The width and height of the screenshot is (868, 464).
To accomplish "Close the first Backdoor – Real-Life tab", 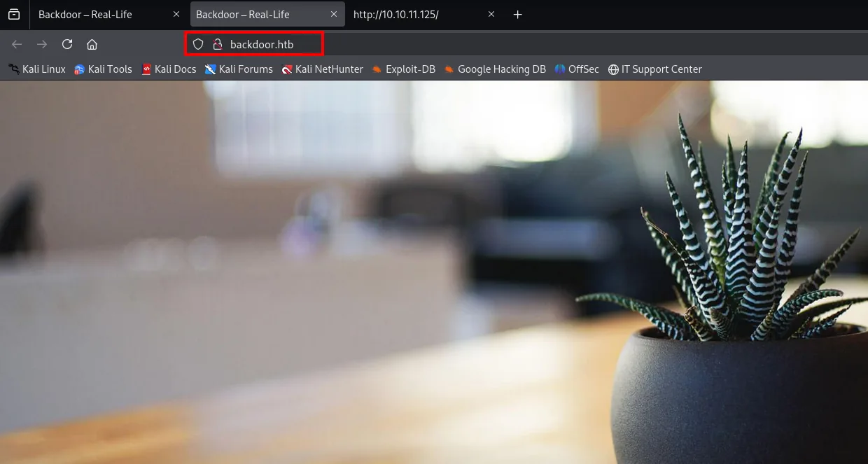I will [x=176, y=14].
